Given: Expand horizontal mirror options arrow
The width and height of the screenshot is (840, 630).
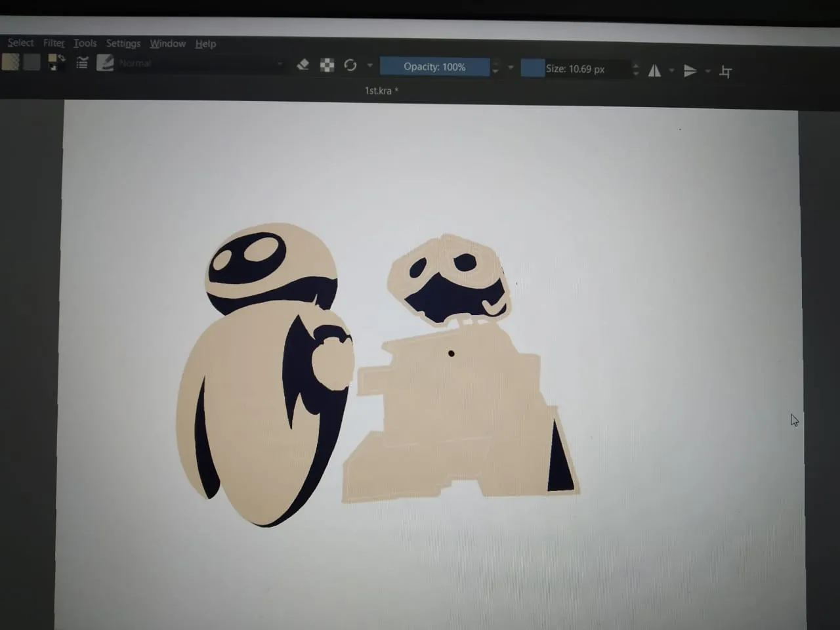Looking at the screenshot, I should coord(671,70).
